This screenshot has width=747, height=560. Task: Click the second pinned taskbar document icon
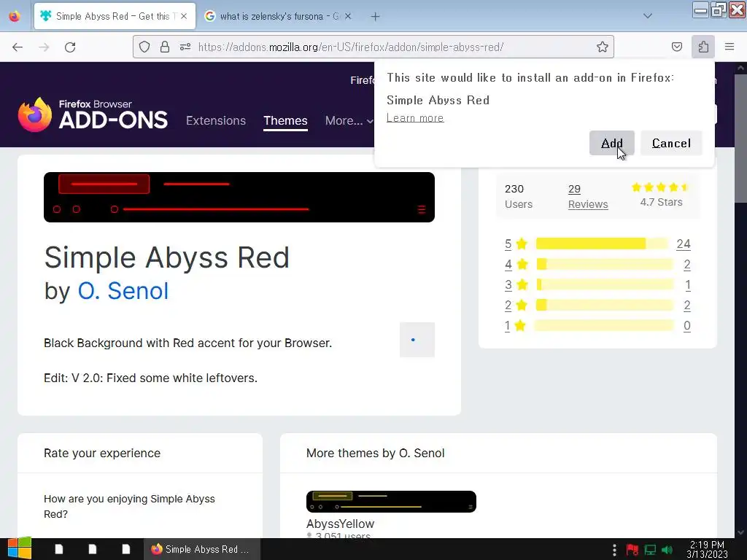coord(93,549)
